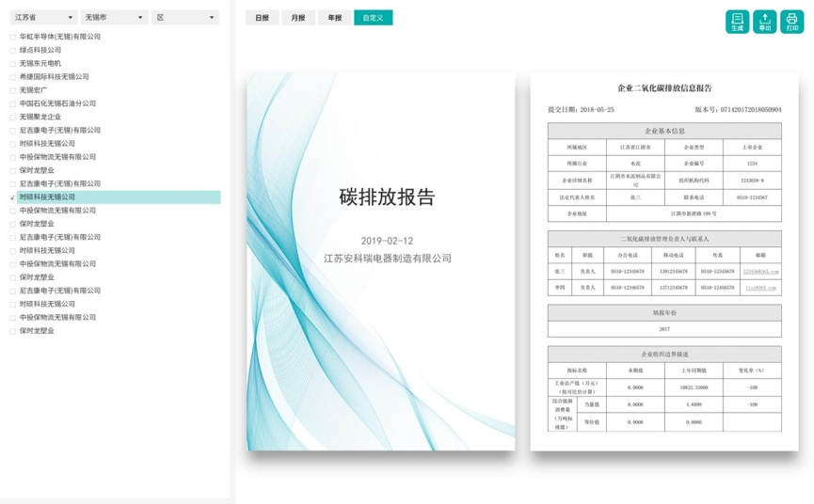The height and width of the screenshot is (504, 814).
Task: Click 希捷国际科技无锡公司 in the company list
Action: coord(55,77)
